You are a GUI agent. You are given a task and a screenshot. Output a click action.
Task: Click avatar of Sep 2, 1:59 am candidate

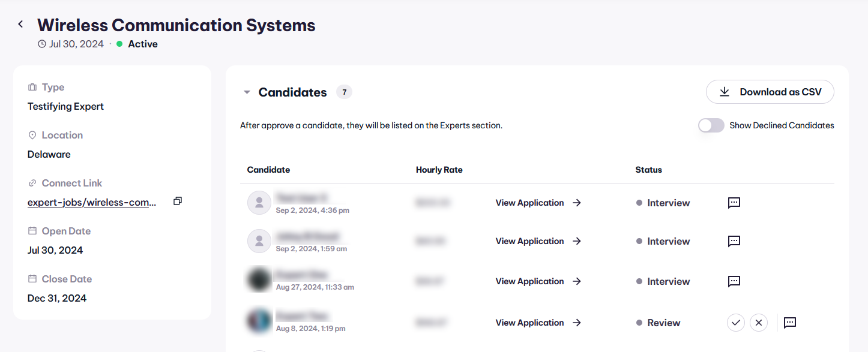(259, 241)
